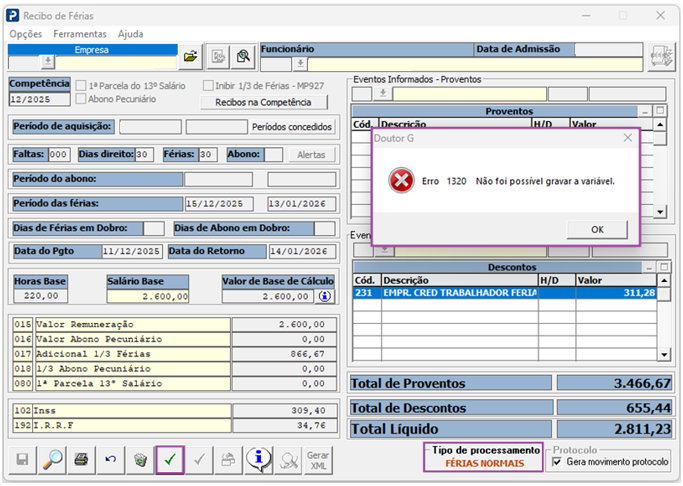Click the printer icon in bottom toolbar
Screen dimensions: 683x486
[x=82, y=460]
